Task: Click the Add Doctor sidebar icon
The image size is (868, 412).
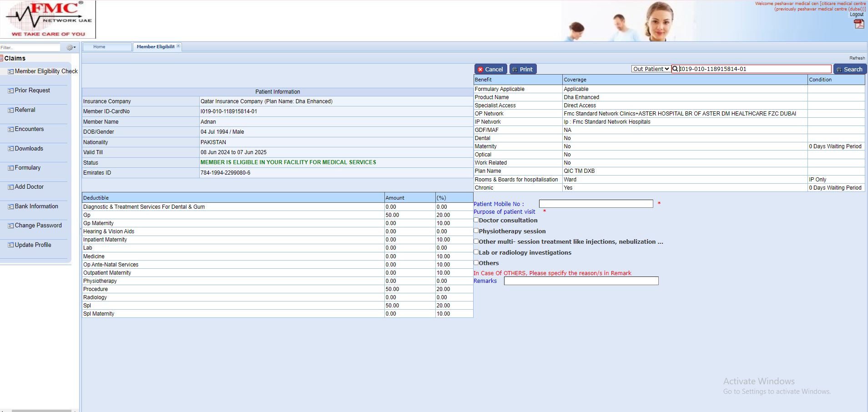Action: [10, 187]
